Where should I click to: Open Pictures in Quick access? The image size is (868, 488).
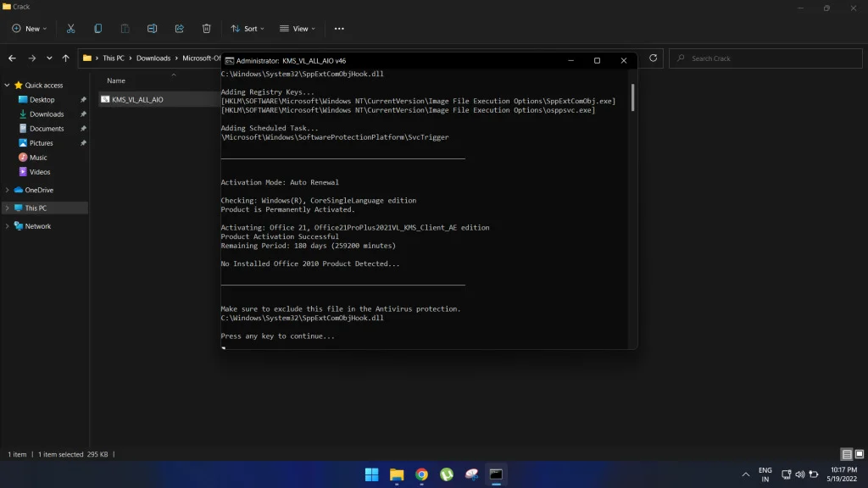(41, 142)
